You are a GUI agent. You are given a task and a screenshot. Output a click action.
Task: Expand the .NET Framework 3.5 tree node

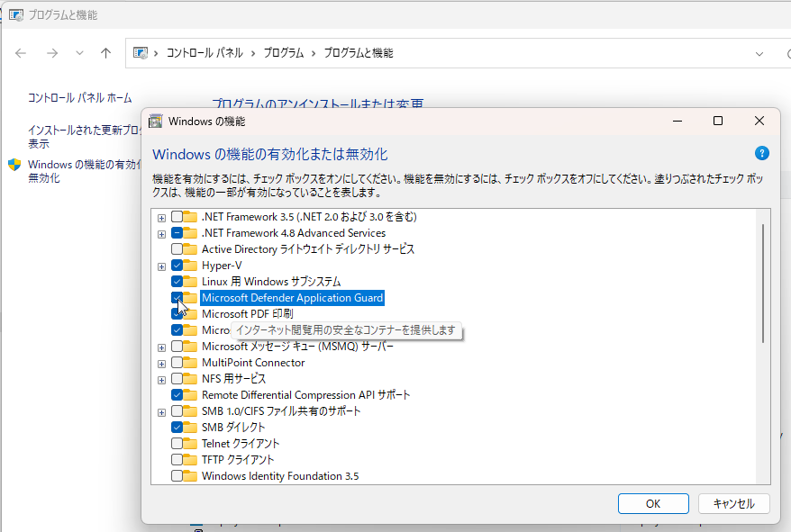coord(161,216)
